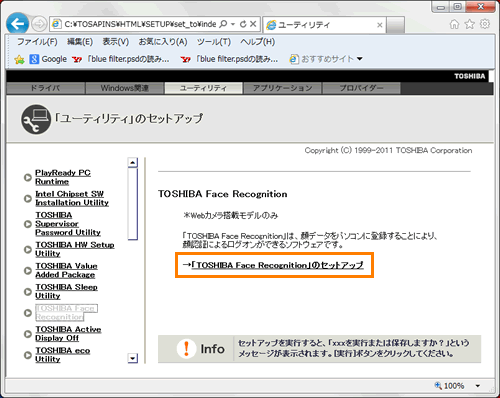500x398 pixels.
Task: Click the search magnifier icon in address bar
Action: pyautogui.click(x=223, y=24)
